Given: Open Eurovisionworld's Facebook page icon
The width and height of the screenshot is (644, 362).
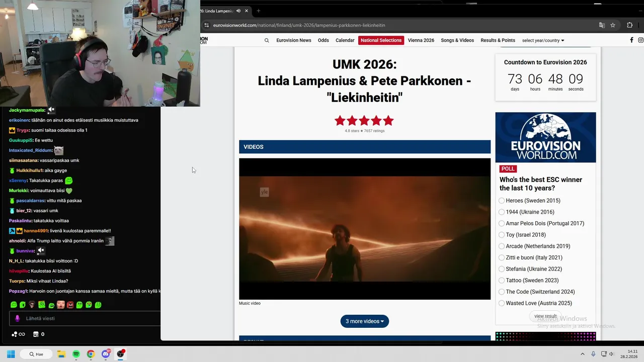Looking at the screenshot, I should click(x=631, y=40).
